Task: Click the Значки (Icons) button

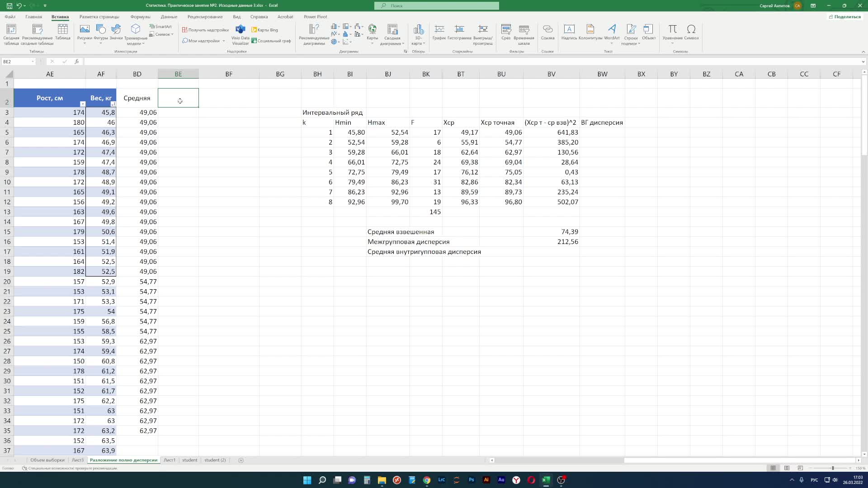Action: (x=116, y=33)
